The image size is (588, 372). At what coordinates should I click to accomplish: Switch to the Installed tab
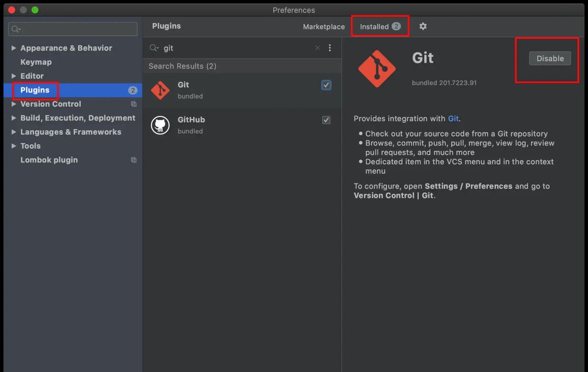380,26
